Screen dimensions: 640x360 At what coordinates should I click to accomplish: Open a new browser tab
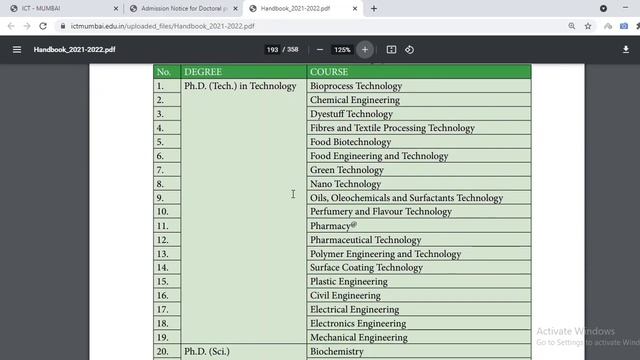coord(374,9)
